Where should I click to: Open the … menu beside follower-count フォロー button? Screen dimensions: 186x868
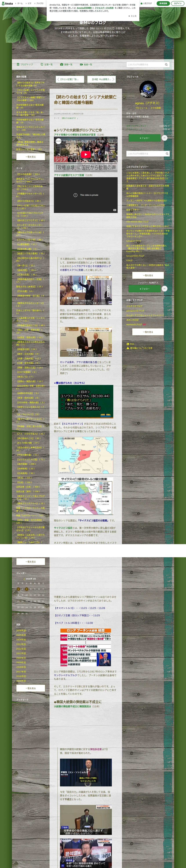(x=164, y=288)
